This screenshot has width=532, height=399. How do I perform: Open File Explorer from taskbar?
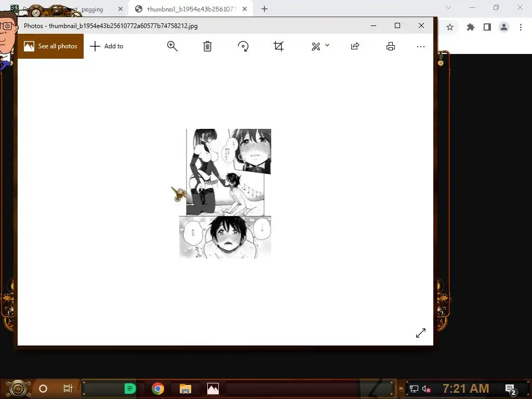pos(185,389)
